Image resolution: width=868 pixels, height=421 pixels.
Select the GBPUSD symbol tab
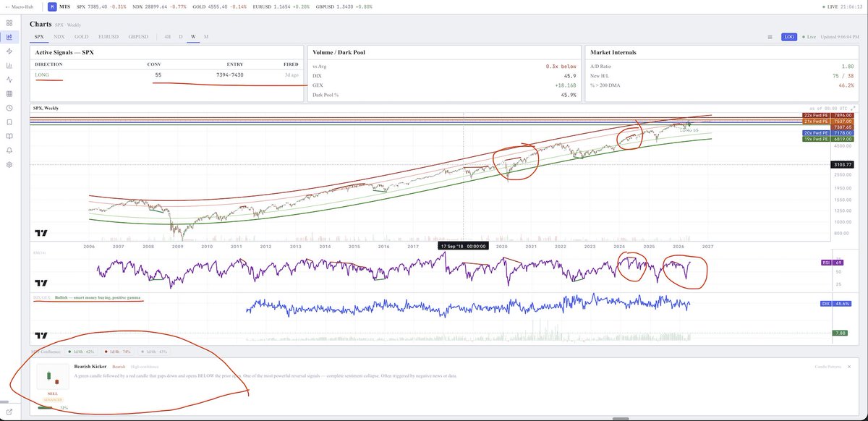click(139, 36)
